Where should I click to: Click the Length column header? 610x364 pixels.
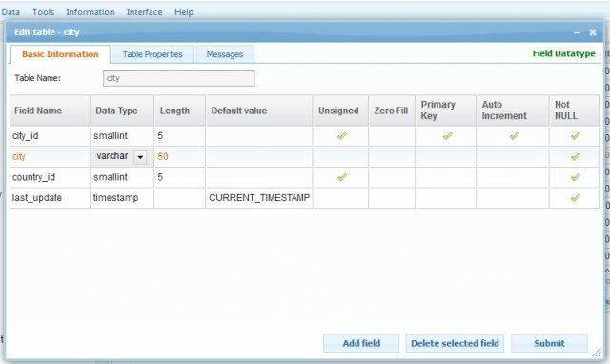pos(180,111)
